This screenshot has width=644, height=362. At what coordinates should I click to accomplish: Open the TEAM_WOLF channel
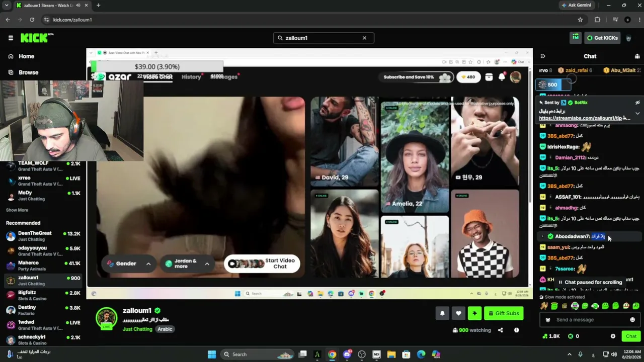[x=43, y=166]
